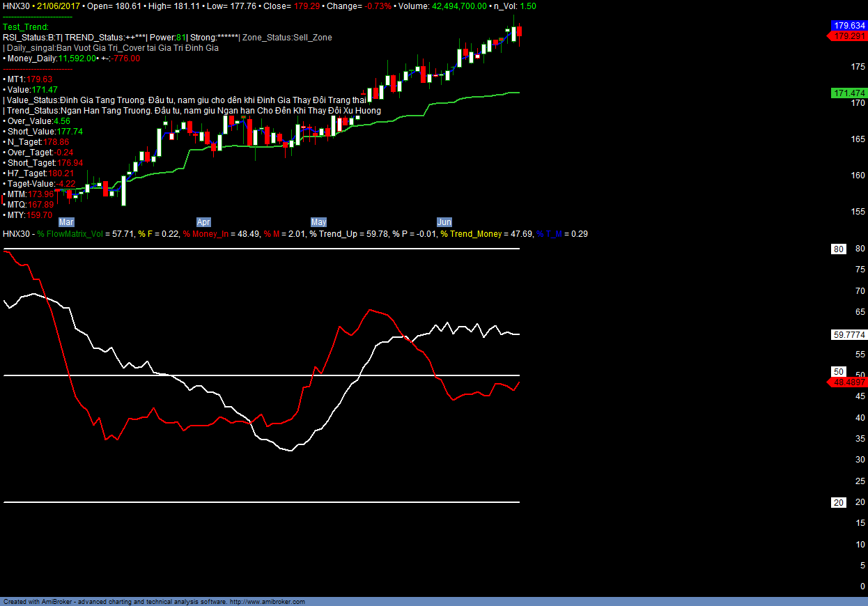Click the Apr month marker on time axis
The height and width of the screenshot is (606, 868).
(203, 222)
